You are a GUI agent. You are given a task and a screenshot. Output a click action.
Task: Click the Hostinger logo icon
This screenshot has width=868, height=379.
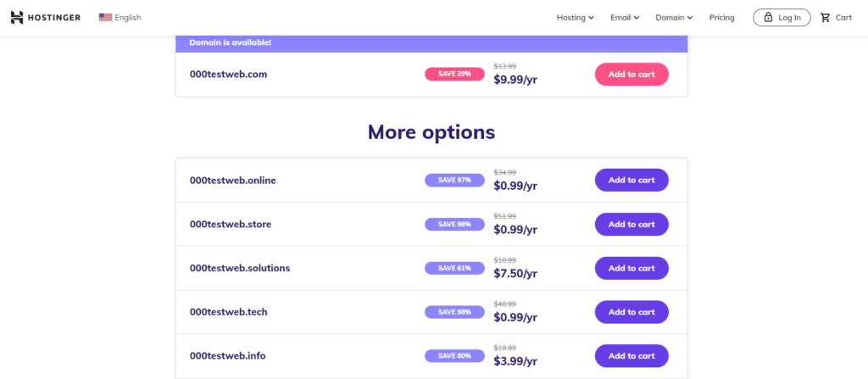pyautogui.click(x=17, y=17)
